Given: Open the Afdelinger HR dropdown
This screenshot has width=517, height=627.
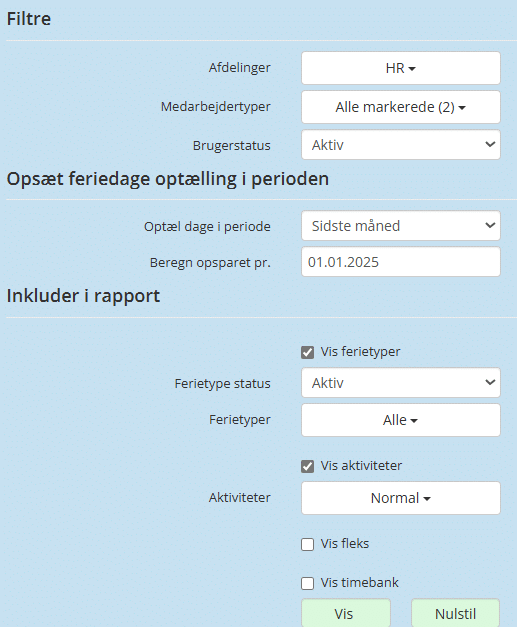Looking at the screenshot, I should pos(401,68).
